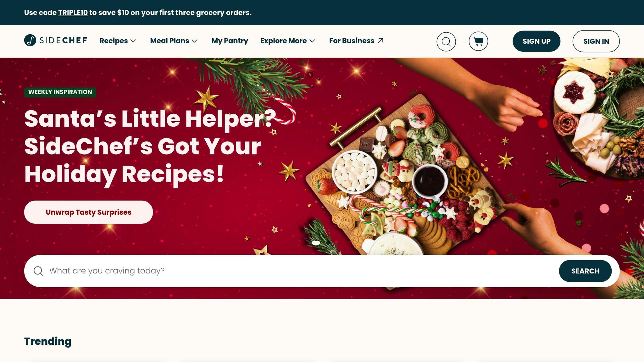This screenshot has width=644, height=362.
Task: Click the SIGN UP button
Action: click(536, 41)
